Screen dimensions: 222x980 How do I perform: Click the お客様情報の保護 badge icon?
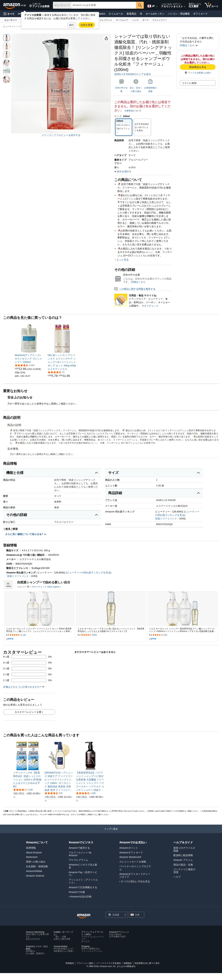tap(150, 81)
